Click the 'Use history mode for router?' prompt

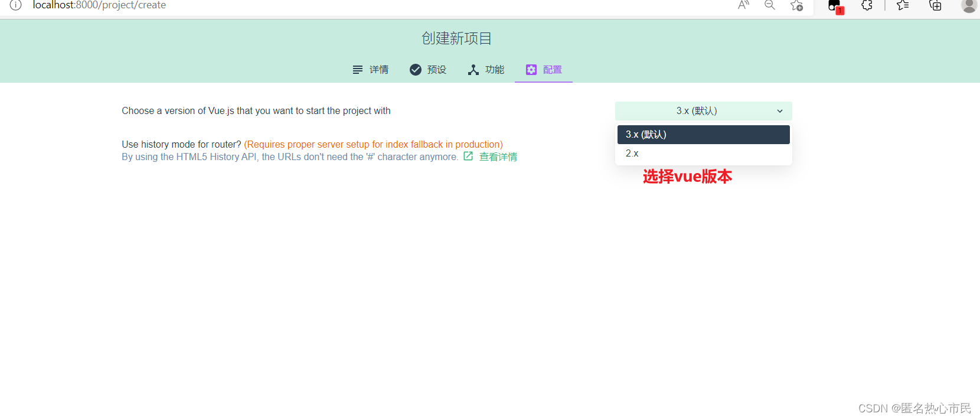click(181, 144)
